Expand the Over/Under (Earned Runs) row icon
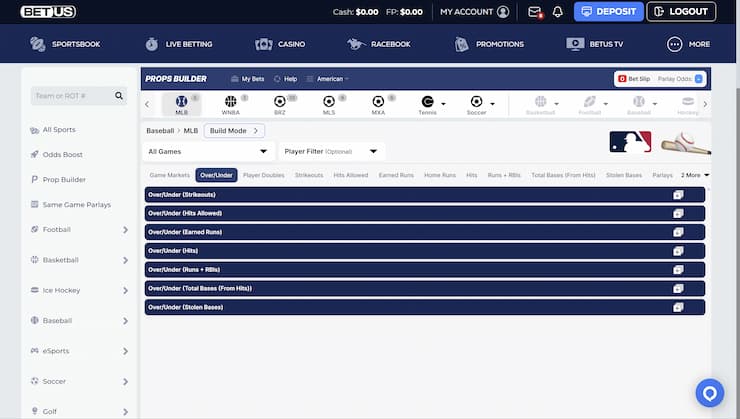 pos(678,232)
